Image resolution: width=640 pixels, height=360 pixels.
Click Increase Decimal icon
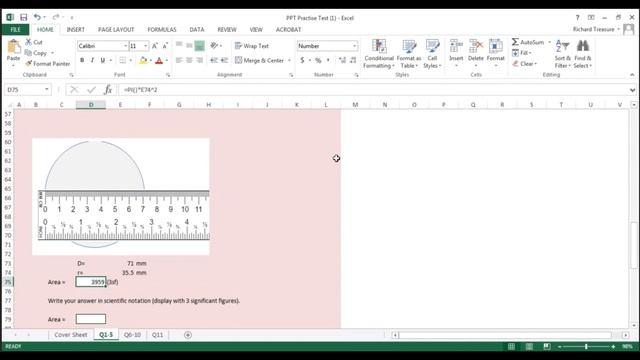[x=342, y=60]
